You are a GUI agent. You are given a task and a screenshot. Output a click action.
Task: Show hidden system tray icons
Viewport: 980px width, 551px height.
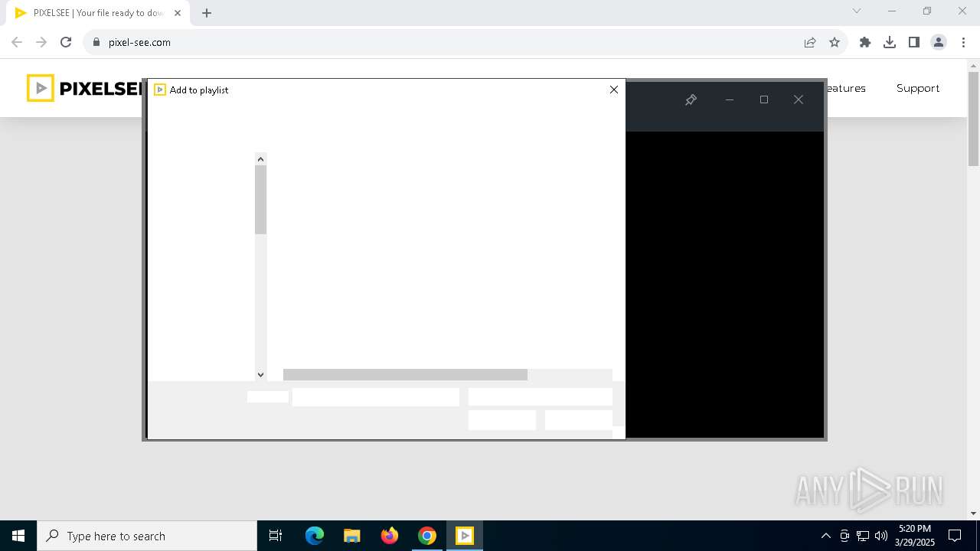tap(825, 536)
